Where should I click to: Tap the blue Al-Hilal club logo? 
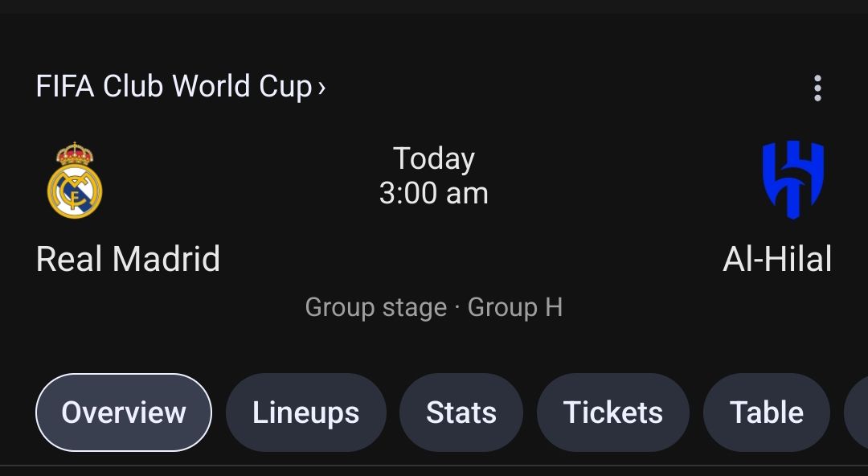click(793, 179)
